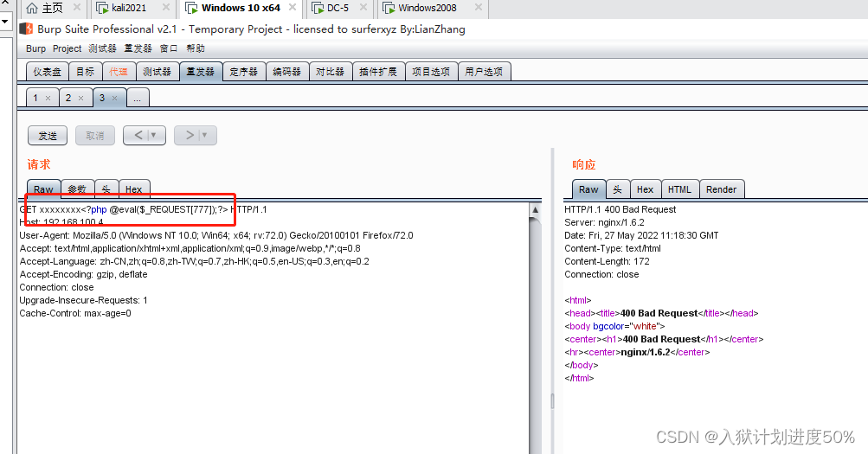The height and width of the screenshot is (454, 868).
Task: Open the Project menu
Action: click(67, 48)
